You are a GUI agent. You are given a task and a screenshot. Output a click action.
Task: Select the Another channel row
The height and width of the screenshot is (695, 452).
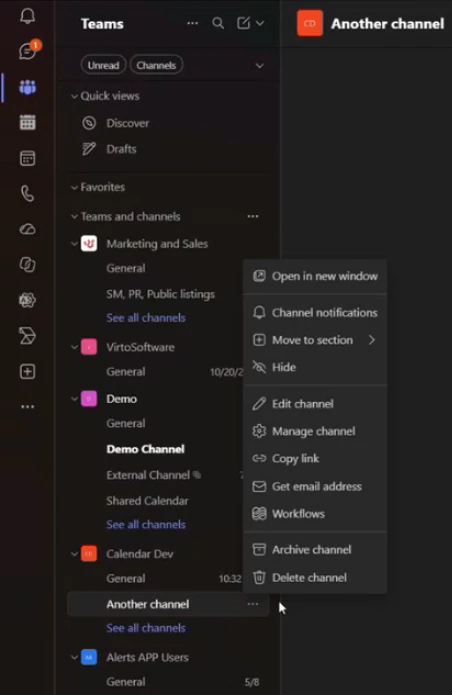coord(168,604)
